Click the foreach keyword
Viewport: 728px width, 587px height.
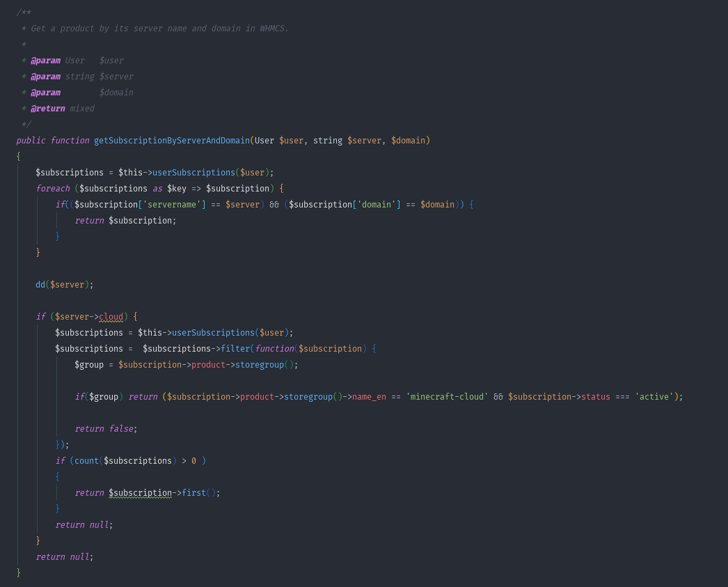pyautogui.click(x=53, y=189)
